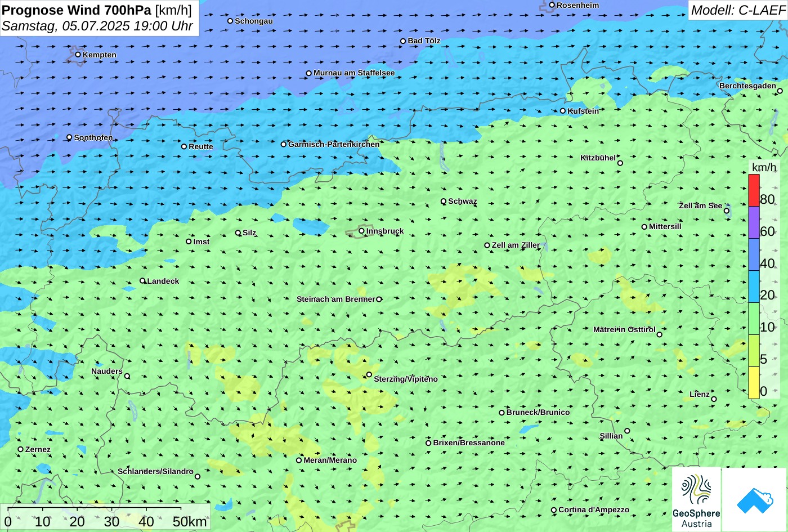The width and height of the screenshot is (788, 532).
Task: Click the Reutte location dot
Action: pos(184,146)
